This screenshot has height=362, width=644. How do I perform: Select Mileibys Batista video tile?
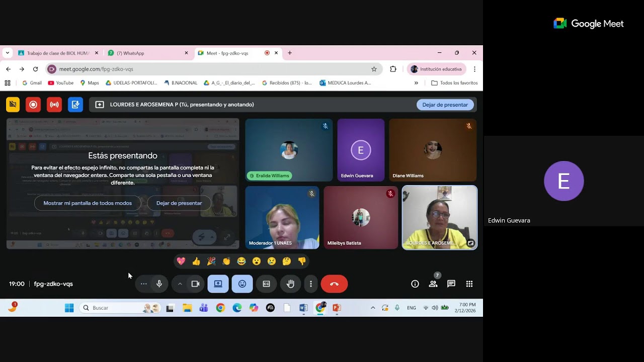point(361,217)
